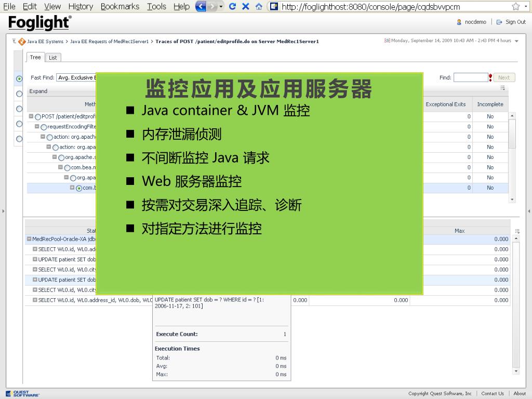This screenshot has height=399, width=532.
Task: Expand the first UPDATE patient SET dob row
Action: tap(35, 259)
